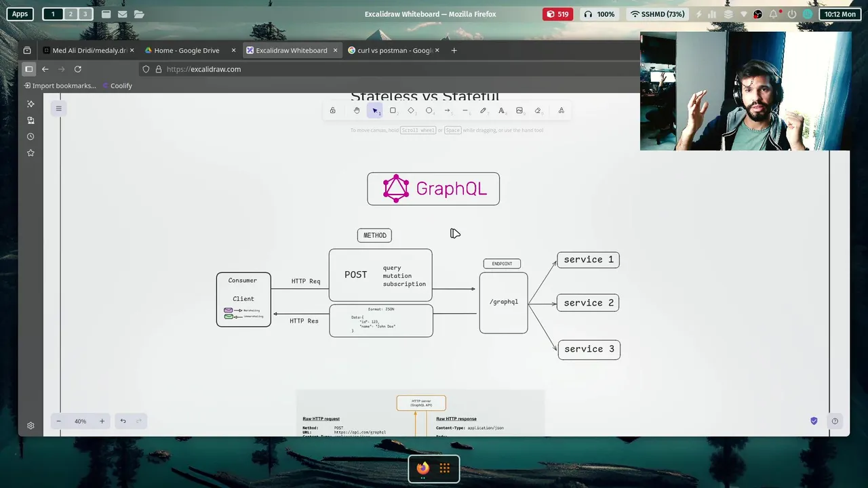
Task: Select the Diamond shape tool
Action: tap(411, 110)
